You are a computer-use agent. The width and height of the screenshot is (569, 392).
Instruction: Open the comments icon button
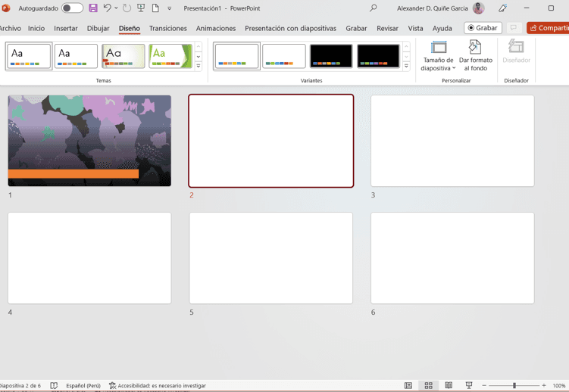tap(514, 28)
